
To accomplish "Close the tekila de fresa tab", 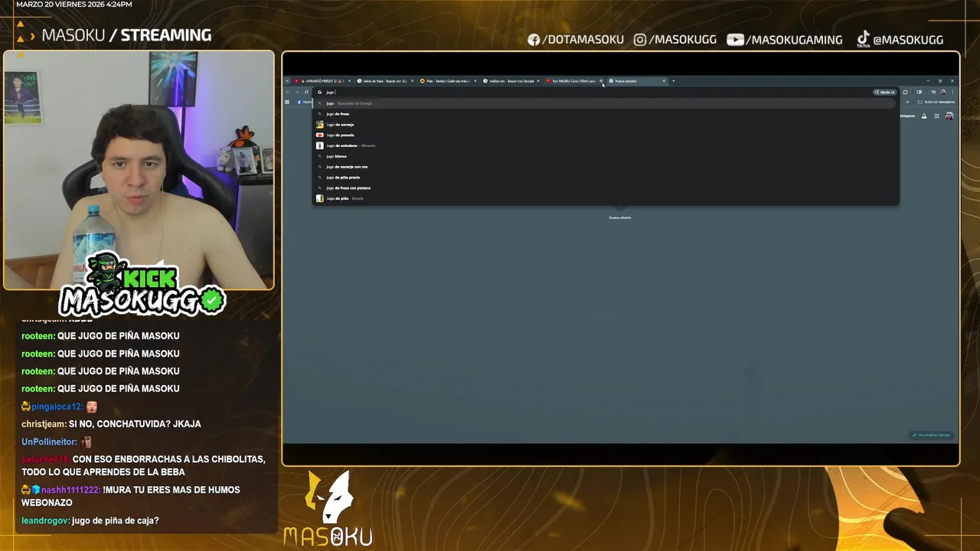I will (412, 80).
